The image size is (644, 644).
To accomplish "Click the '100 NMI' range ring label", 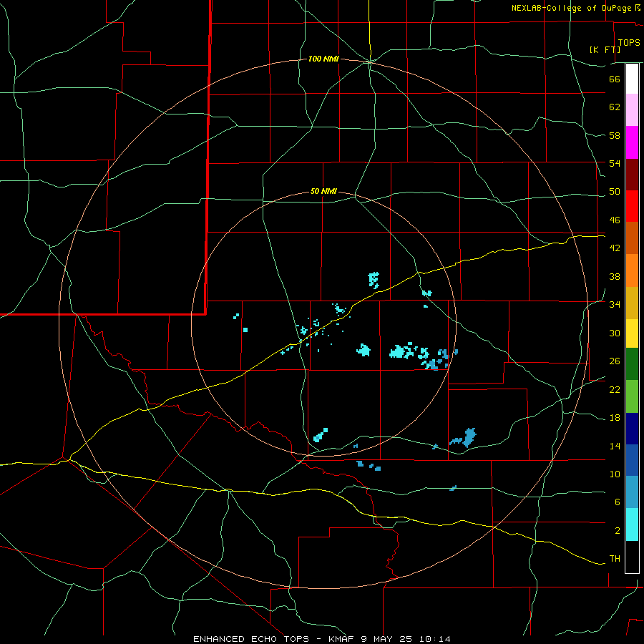I will [x=323, y=59].
